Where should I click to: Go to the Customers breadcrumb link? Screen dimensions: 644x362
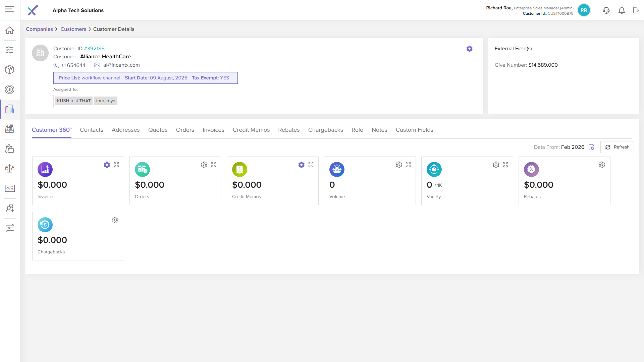pos(73,29)
